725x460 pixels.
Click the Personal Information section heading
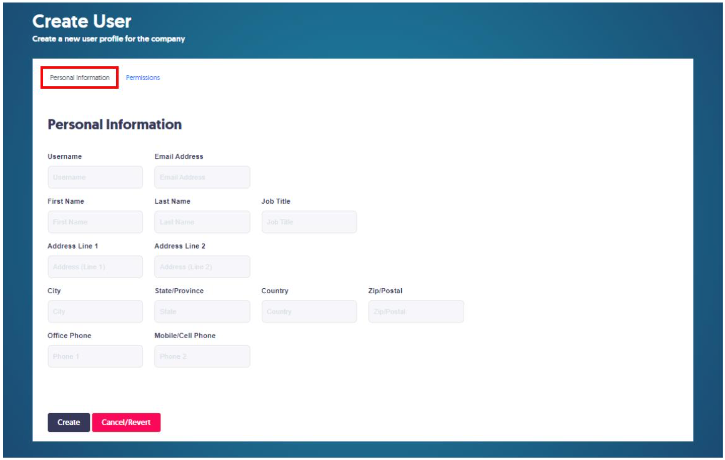click(115, 124)
